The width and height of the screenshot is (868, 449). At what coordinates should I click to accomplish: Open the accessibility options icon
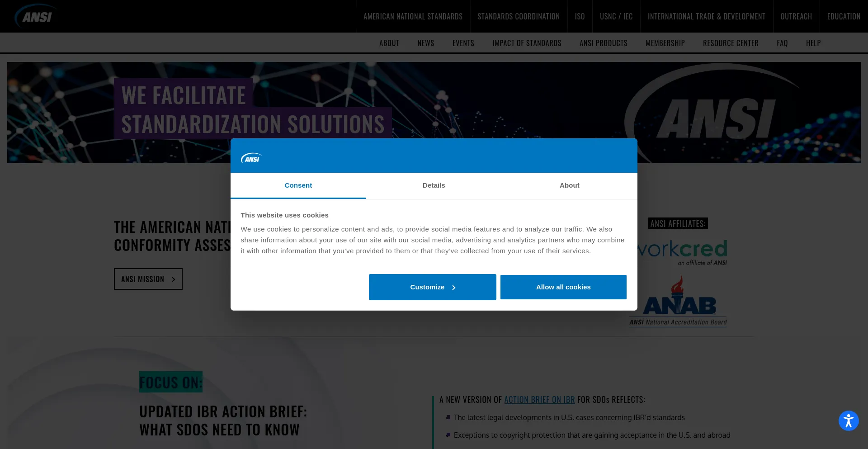coord(849,420)
